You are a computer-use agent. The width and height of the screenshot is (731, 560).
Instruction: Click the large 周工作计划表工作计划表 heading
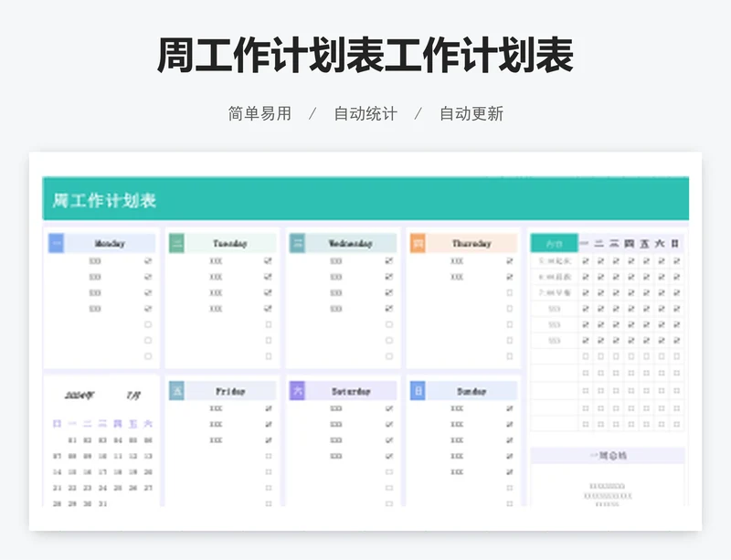pos(365,55)
